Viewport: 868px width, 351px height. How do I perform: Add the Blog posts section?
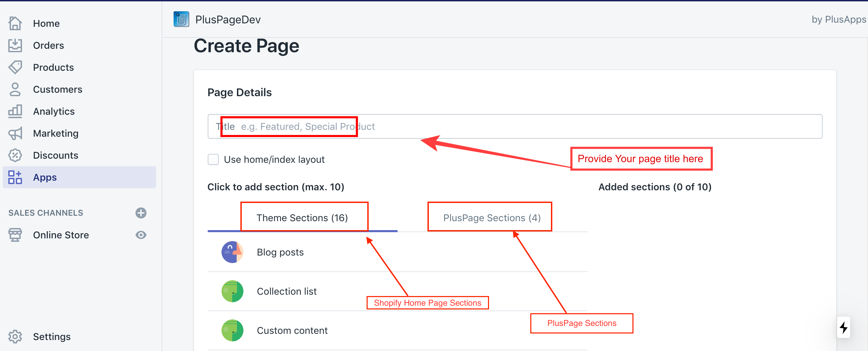tap(280, 252)
